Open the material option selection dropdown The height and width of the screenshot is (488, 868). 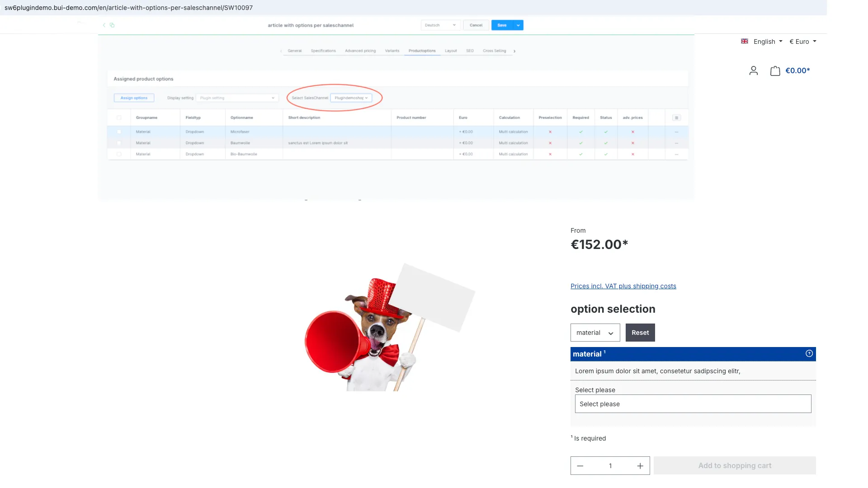pyautogui.click(x=595, y=333)
